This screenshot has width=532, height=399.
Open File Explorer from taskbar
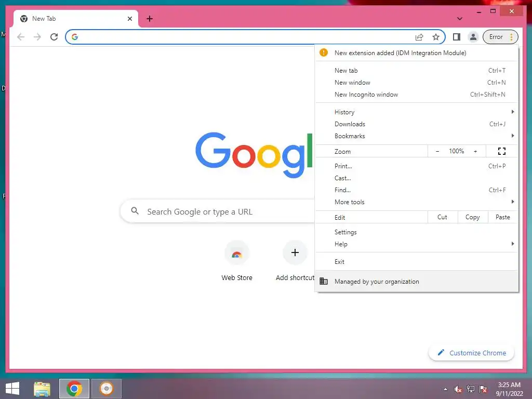tap(42, 389)
